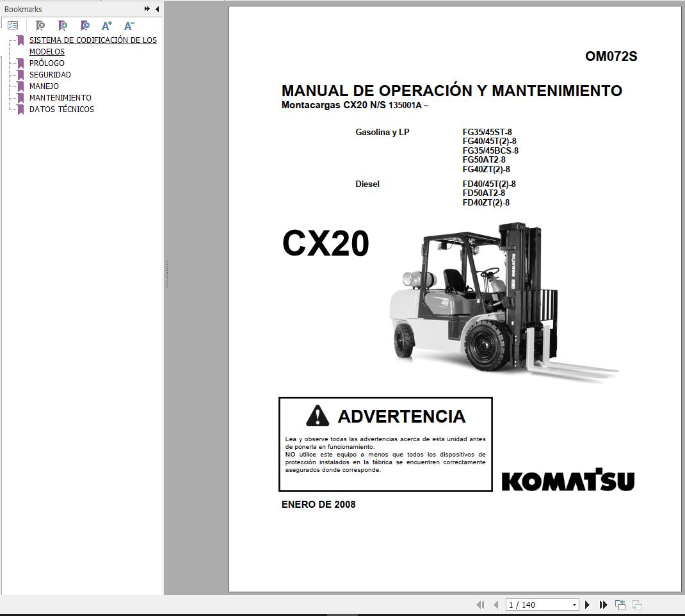
Task: Click the Gasolina y LP label
Action: pyautogui.click(x=382, y=132)
